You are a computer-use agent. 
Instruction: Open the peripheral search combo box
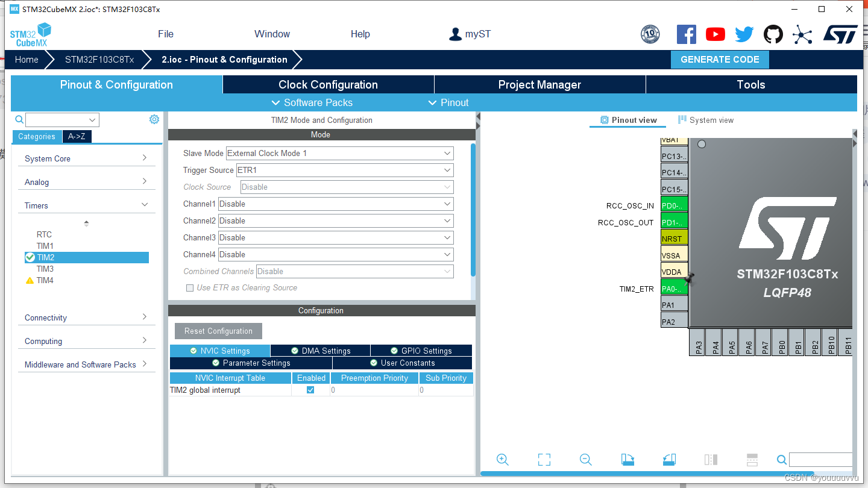62,119
